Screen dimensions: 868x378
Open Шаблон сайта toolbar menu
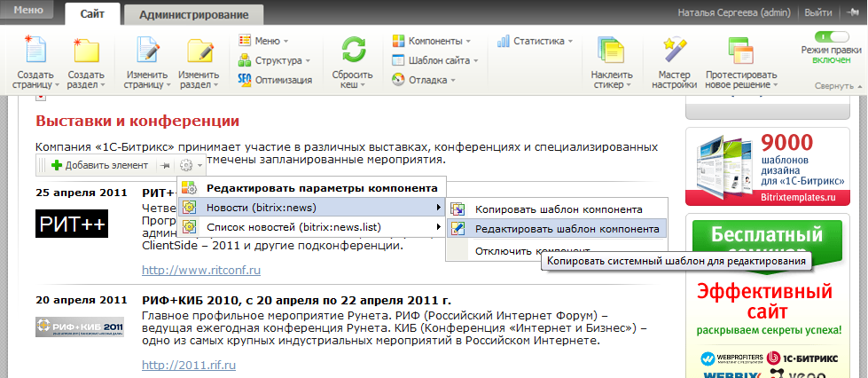click(434, 59)
